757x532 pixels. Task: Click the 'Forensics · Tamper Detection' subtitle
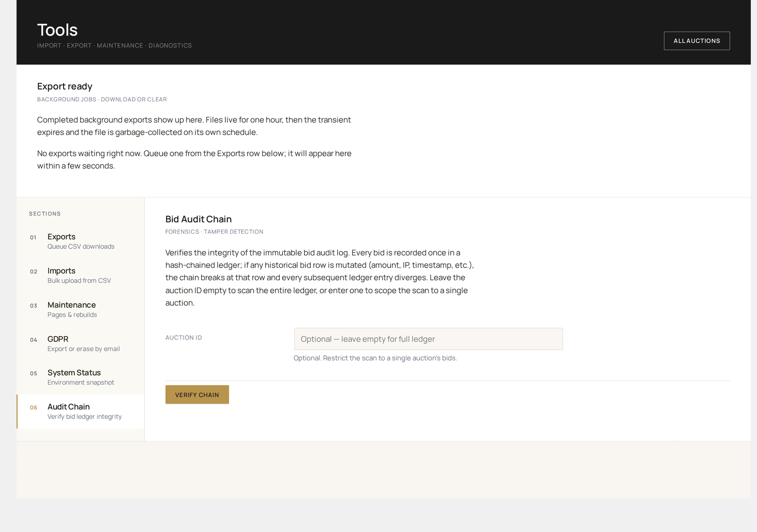click(214, 232)
